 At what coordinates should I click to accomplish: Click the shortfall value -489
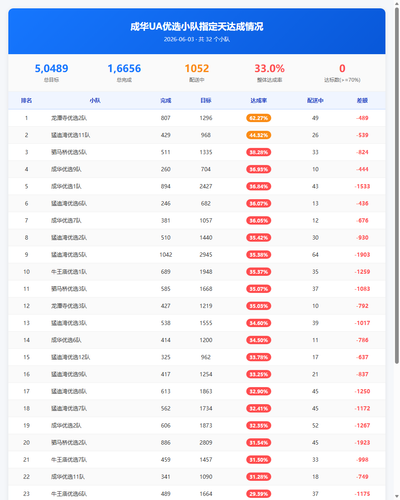click(x=362, y=118)
